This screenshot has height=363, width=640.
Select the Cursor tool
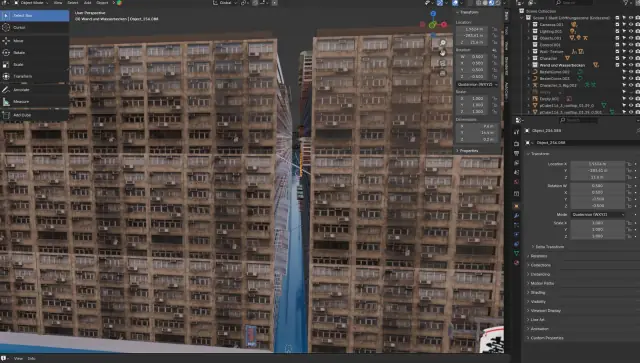pyautogui.click(x=35, y=27)
